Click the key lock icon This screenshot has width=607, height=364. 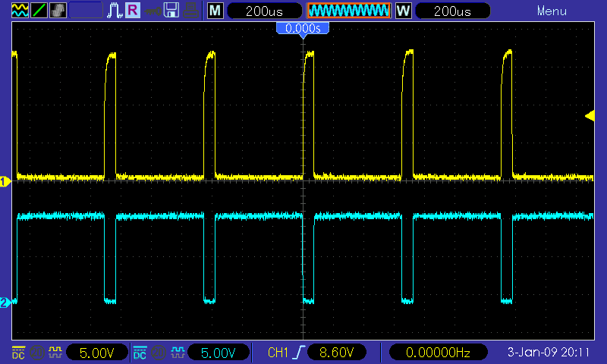153,11
